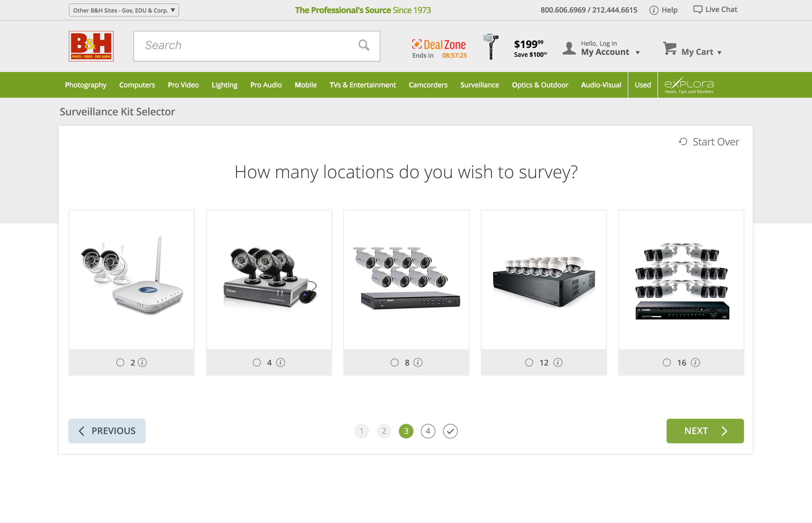Click the PREVIOUS button
Image resolution: width=812 pixels, height=523 pixels.
107,431
